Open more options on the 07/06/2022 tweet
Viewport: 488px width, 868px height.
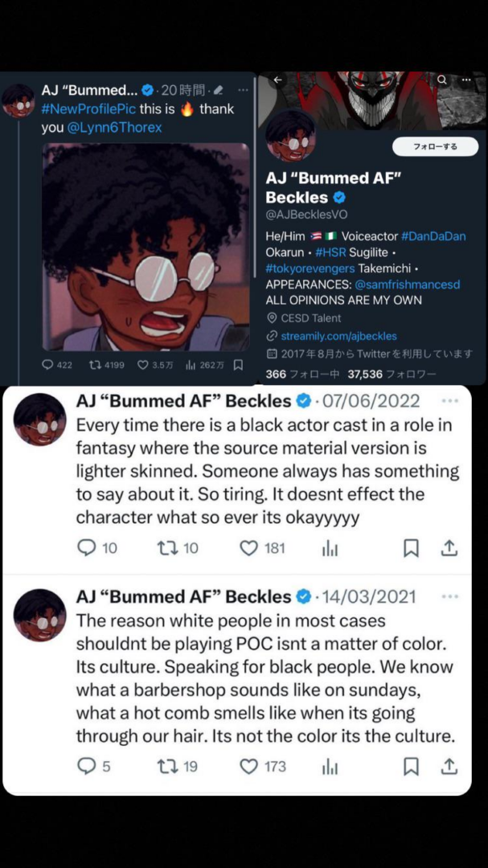click(x=449, y=400)
